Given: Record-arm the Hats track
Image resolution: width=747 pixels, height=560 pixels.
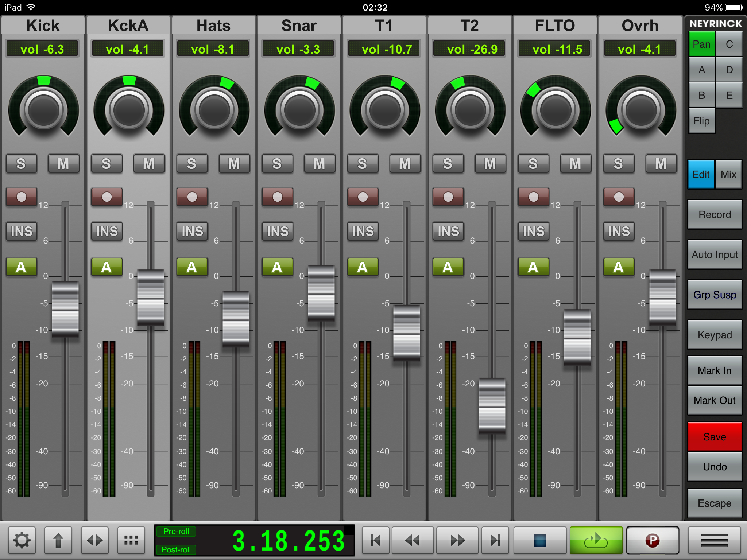Looking at the screenshot, I should click(x=192, y=197).
